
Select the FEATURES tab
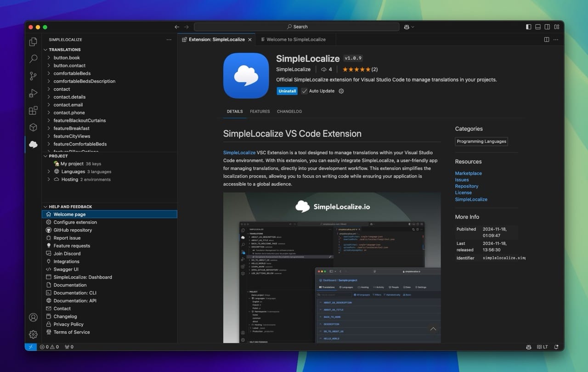pyautogui.click(x=260, y=112)
